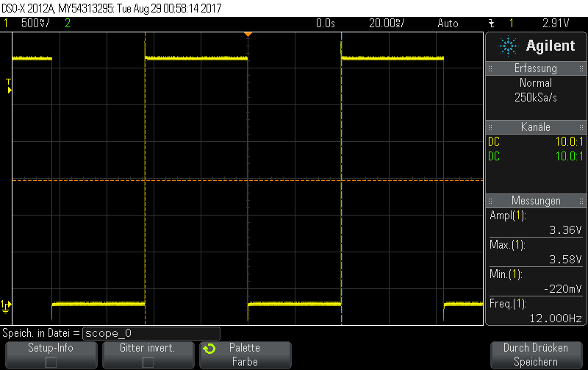Click the Ampl(1) measurement label
The image size is (588, 370).
(508, 216)
